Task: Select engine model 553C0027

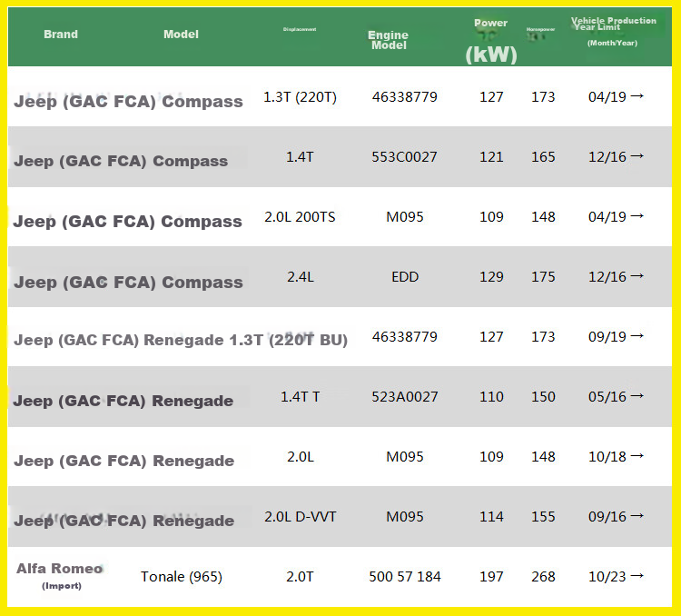Action: tap(404, 156)
